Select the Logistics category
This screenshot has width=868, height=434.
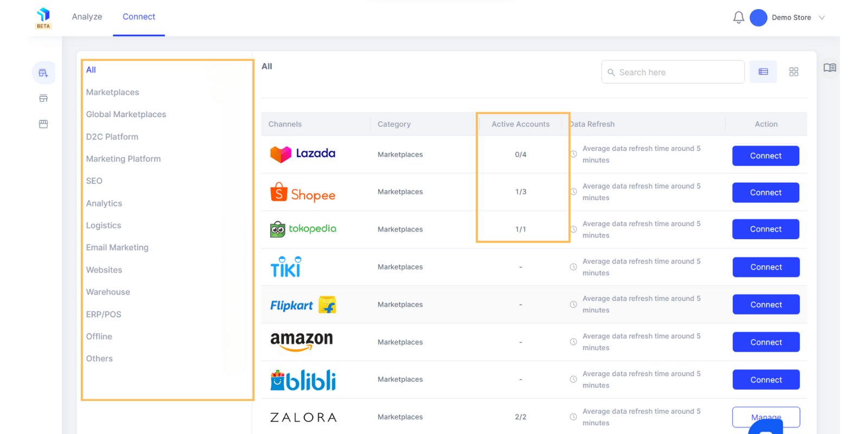point(103,226)
